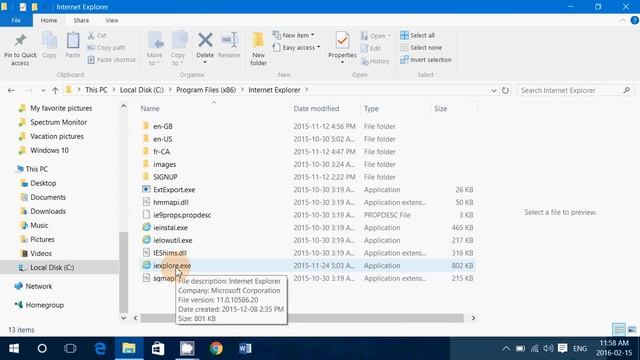Sort by Date modified column header
The image size is (640, 360).
point(316,109)
